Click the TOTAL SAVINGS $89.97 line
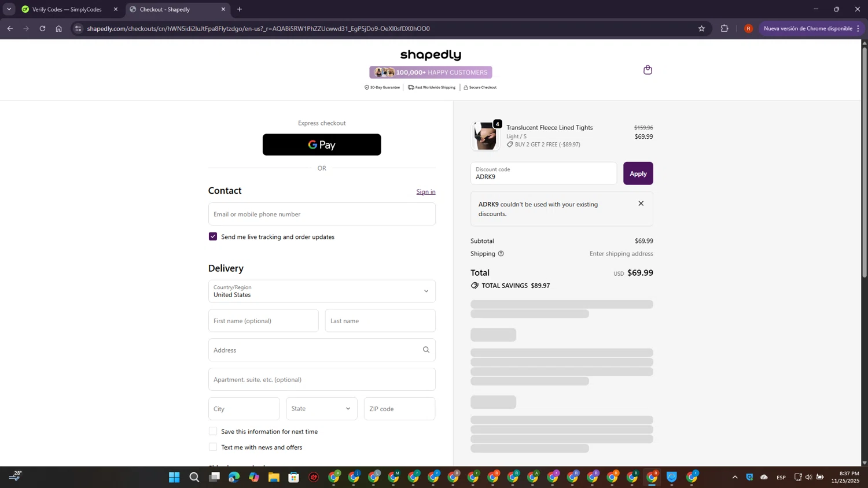868x488 pixels. 510,286
